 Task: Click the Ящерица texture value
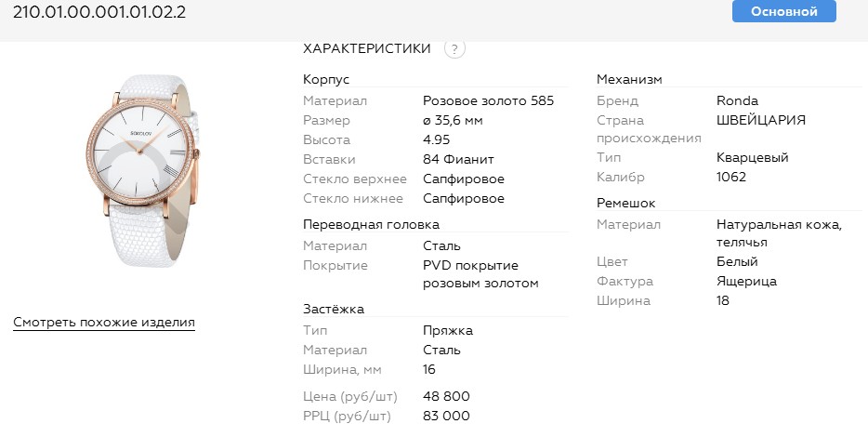[x=746, y=281]
